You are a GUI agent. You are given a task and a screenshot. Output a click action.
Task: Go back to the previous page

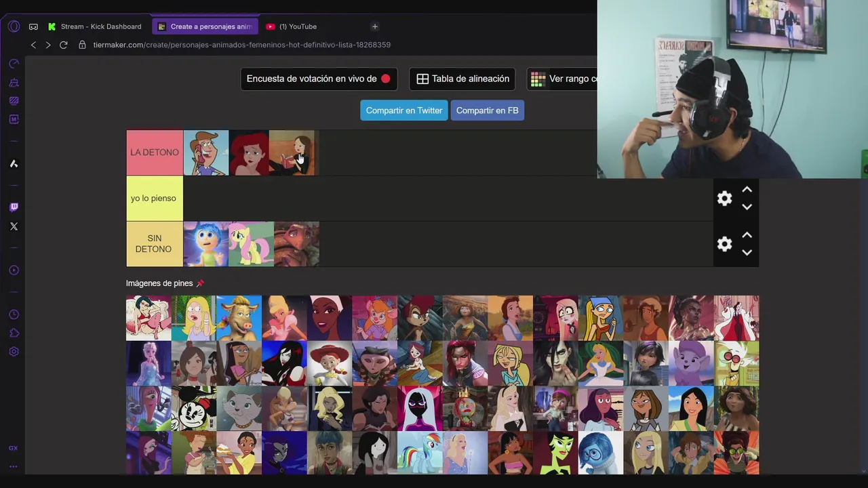tap(33, 45)
